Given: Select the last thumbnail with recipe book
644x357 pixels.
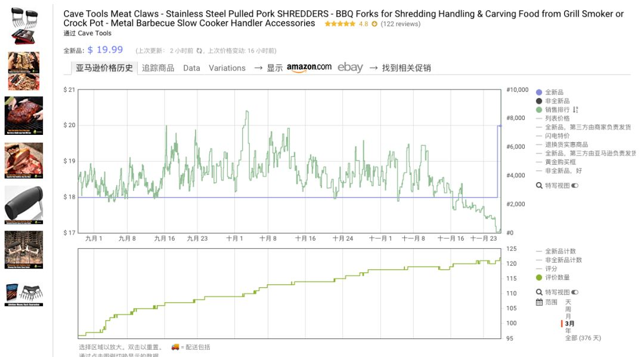Looking at the screenshot, I should pos(24,294).
